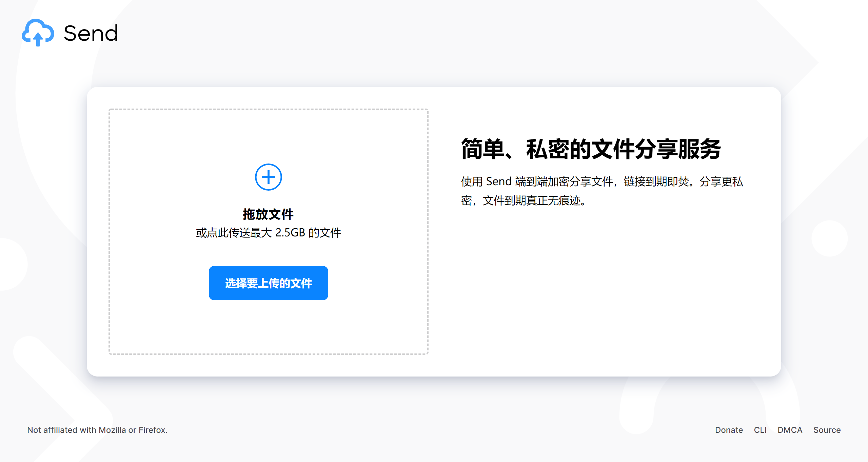The height and width of the screenshot is (462, 868).
Task: Click the "Send" wordmark beside the cloud logo
Action: (91, 33)
